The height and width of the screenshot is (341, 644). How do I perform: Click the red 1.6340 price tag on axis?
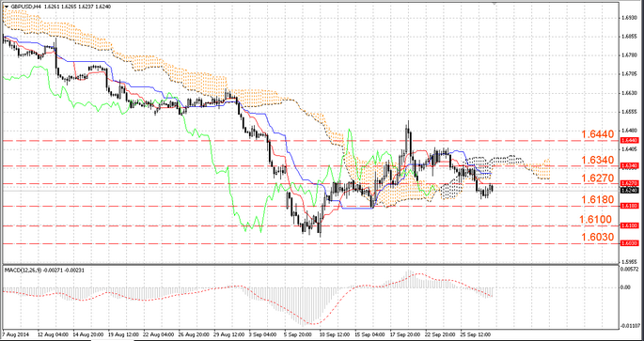(x=629, y=165)
